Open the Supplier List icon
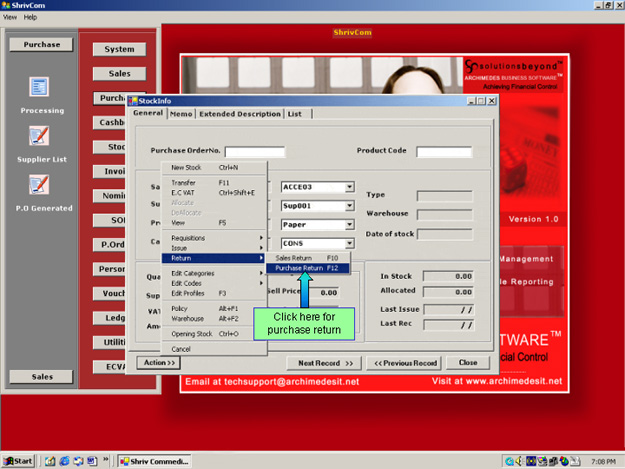The height and width of the screenshot is (469, 625). click(x=39, y=137)
